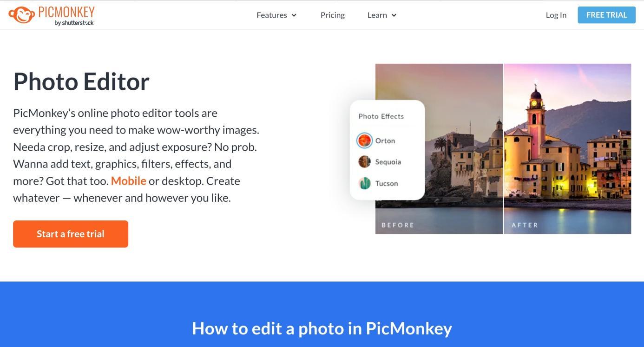Viewport: 644px width, 347px height.
Task: Open the Pricing page
Action: 333,15
